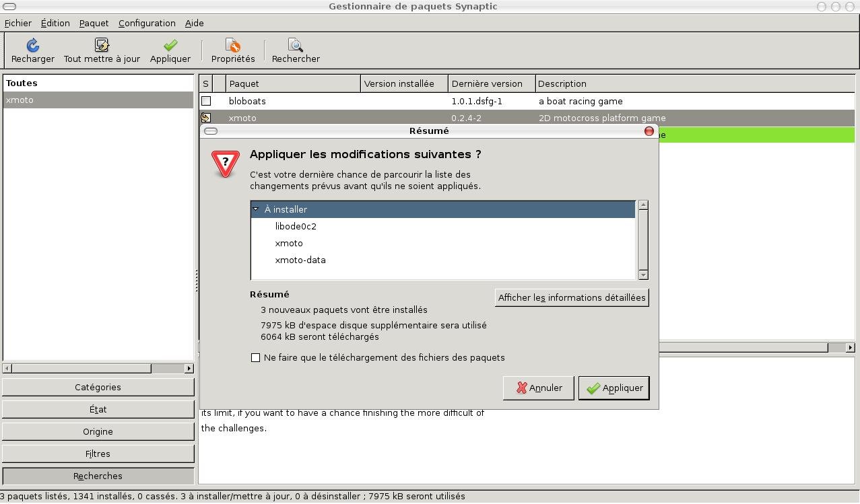Select libode0c2 in the install list
Viewport: 860px width, 504px height.
[443, 226]
